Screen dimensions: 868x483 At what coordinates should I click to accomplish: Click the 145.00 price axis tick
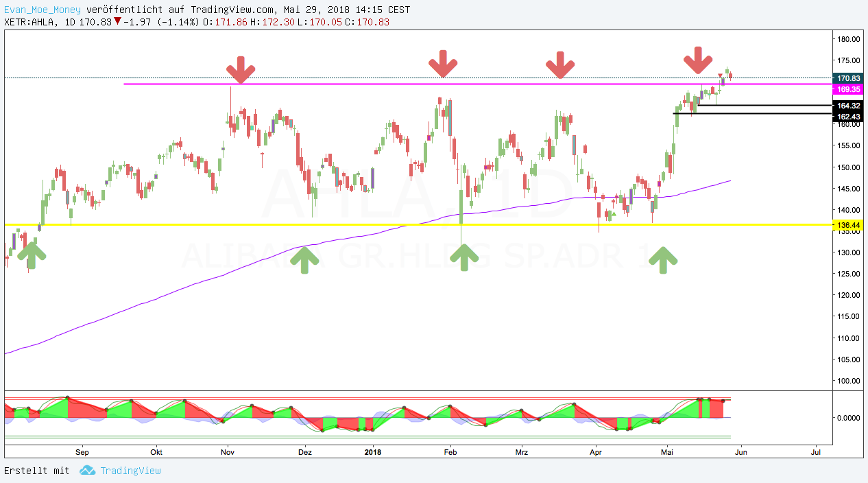pos(849,189)
